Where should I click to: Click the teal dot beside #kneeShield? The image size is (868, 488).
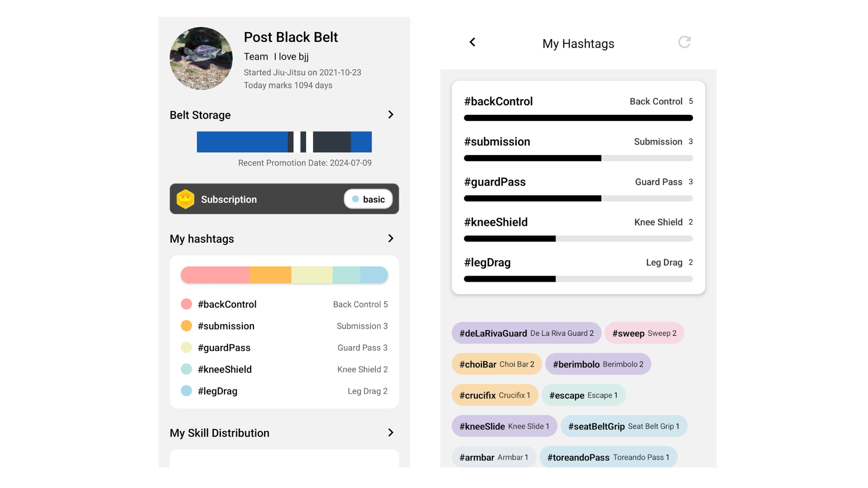click(186, 369)
